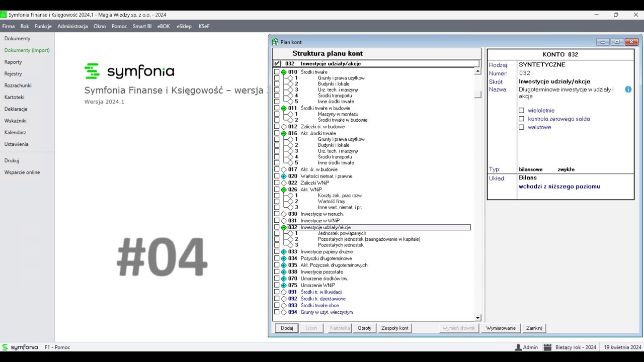Collapse the 032 Inwestycje udziały/akcje node
Image resolution: width=644 pixels, height=362 pixels.
point(284,228)
